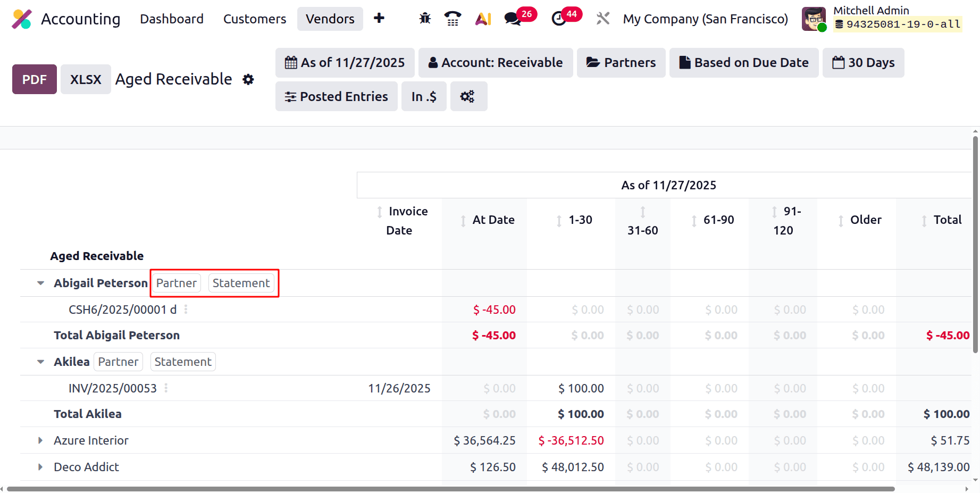This screenshot has height=493, width=980.
Task: Open kebab menu for CSH6/2025/00001 line
Action: pos(186,310)
